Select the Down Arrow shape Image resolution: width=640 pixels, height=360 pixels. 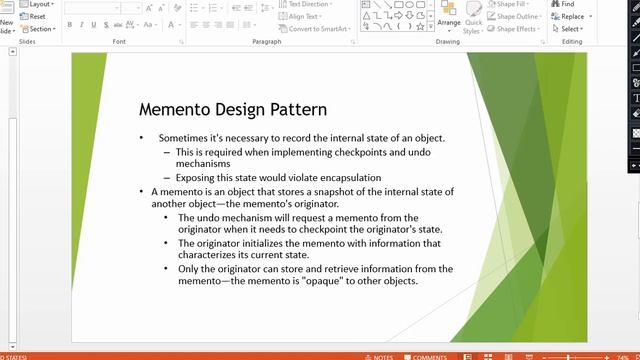(x=409, y=16)
